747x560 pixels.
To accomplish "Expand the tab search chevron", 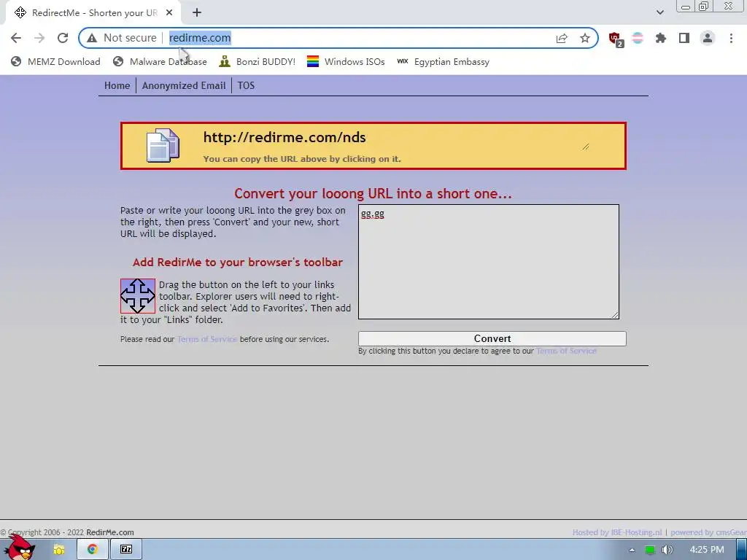I will (x=659, y=12).
